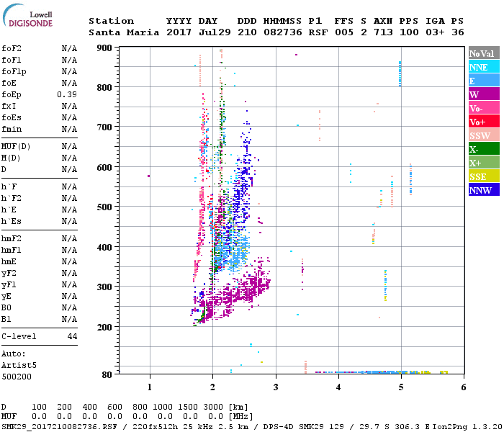Click the 6 MHz frequency axis label
The width and height of the screenshot is (504, 432).
click(x=464, y=387)
